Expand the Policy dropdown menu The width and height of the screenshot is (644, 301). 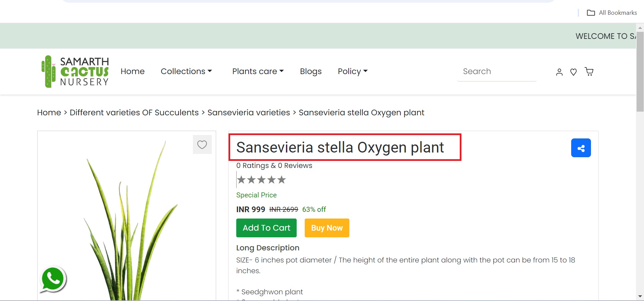coord(353,71)
